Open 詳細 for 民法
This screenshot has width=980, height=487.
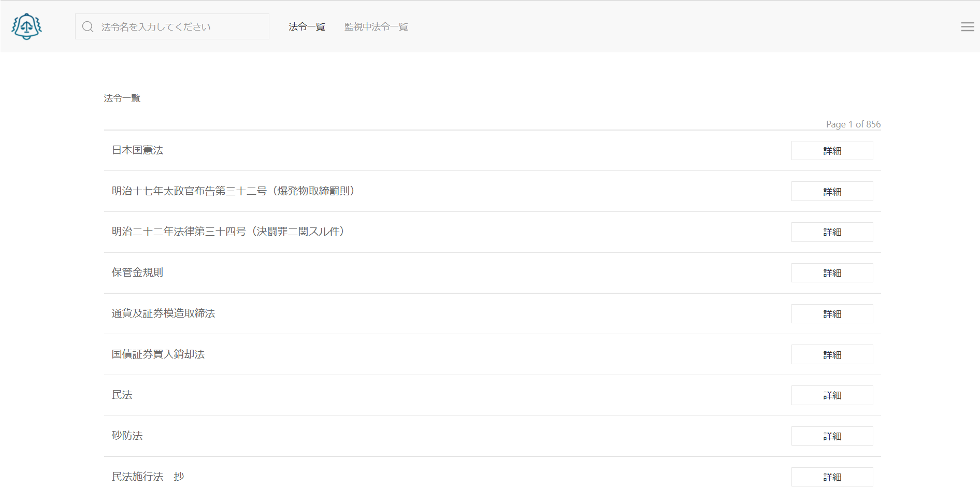832,395
